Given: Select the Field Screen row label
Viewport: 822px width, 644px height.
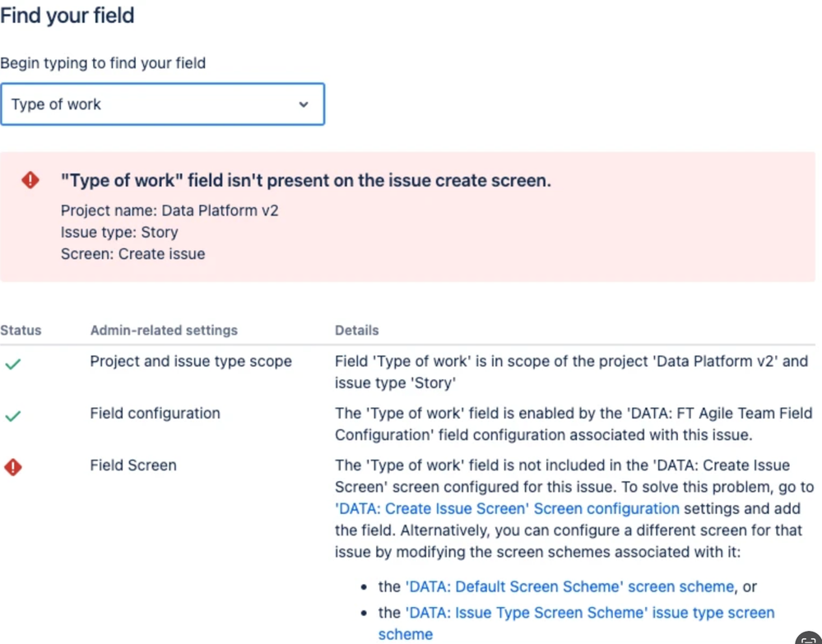Looking at the screenshot, I should pos(133,466).
